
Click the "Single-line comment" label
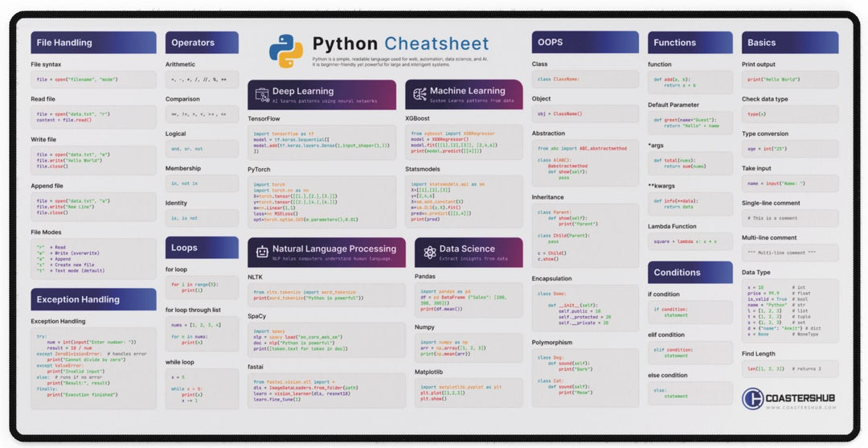click(x=771, y=203)
